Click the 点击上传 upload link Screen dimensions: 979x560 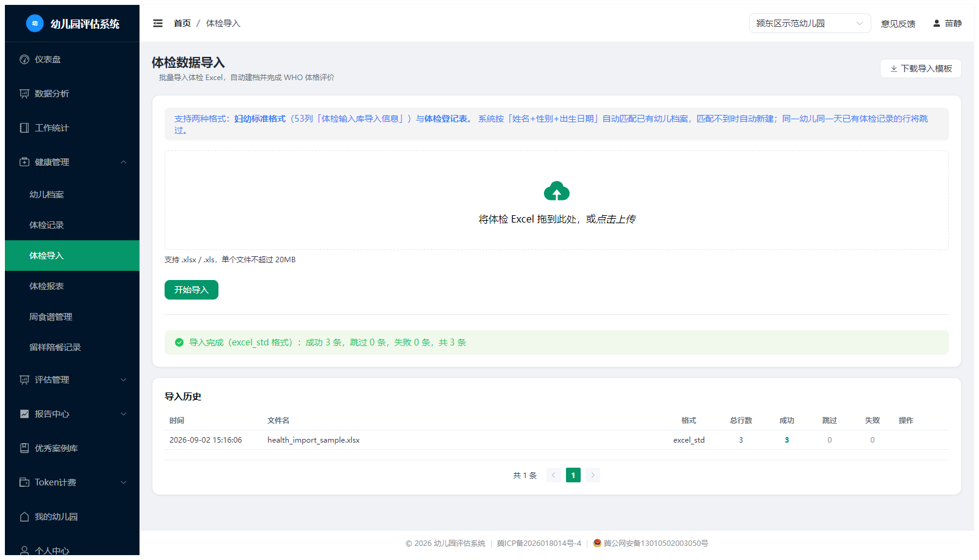[x=616, y=219]
